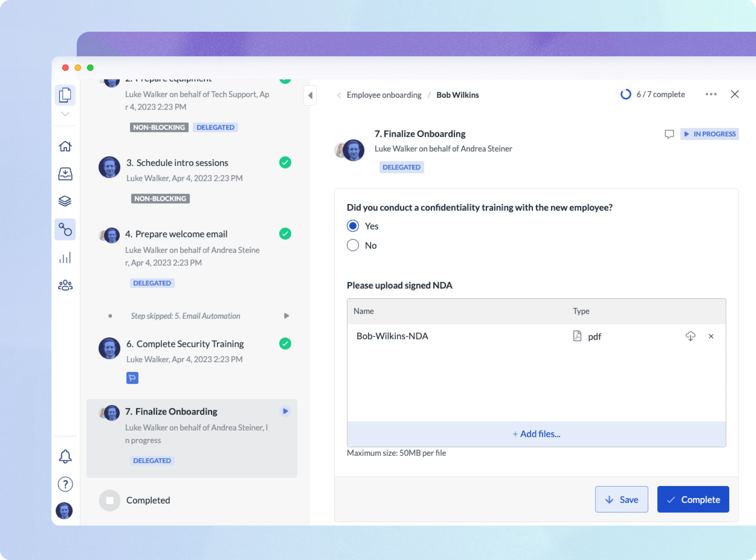This screenshot has height=560, width=756.
Task: Remove the Bob-Wilkins-NDA file
Action: (711, 336)
